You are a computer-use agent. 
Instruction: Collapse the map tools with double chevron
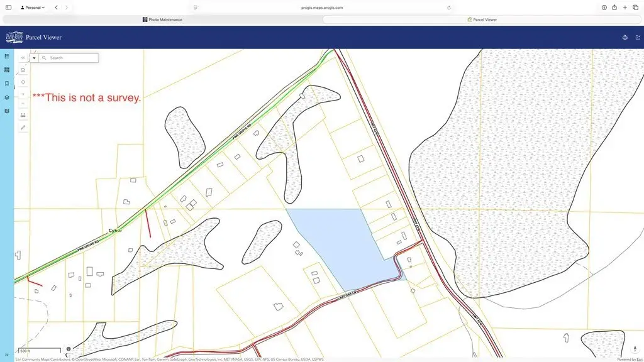pyautogui.click(x=23, y=58)
